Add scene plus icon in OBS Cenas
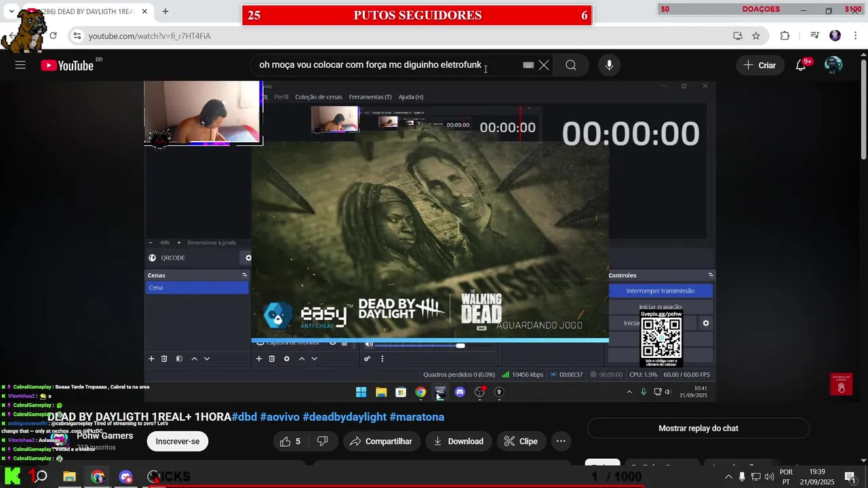The height and width of the screenshot is (488, 868). click(x=152, y=359)
